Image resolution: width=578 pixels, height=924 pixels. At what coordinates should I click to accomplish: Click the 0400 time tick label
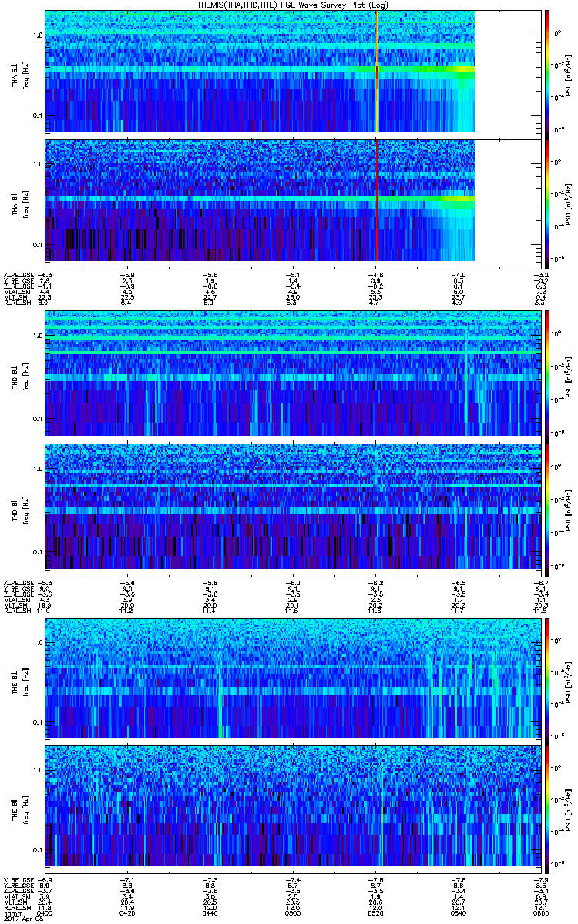45,912
